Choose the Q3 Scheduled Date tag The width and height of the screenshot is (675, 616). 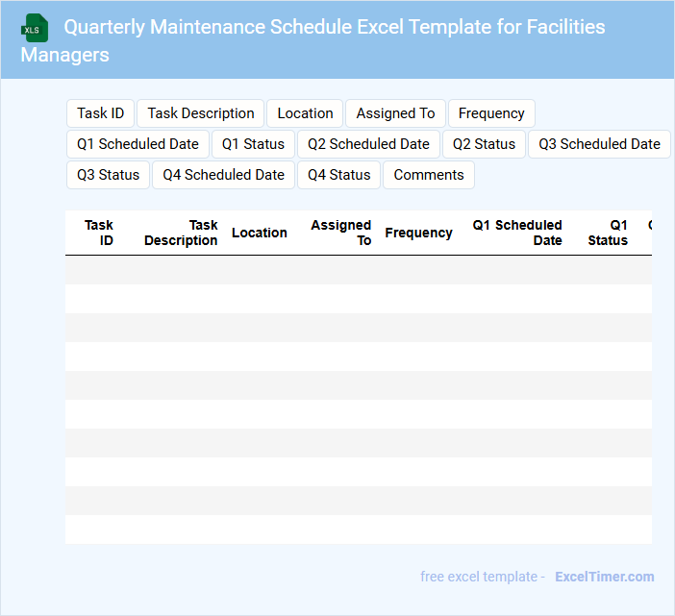click(x=599, y=144)
